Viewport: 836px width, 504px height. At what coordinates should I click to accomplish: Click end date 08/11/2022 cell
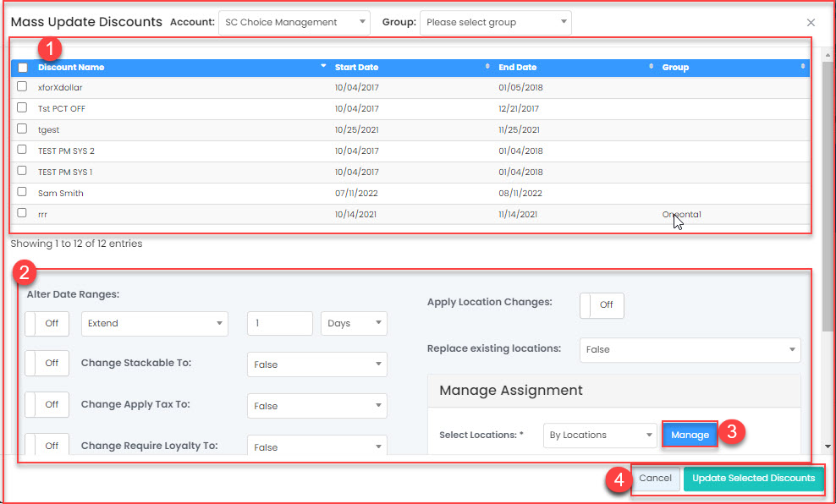(x=520, y=193)
